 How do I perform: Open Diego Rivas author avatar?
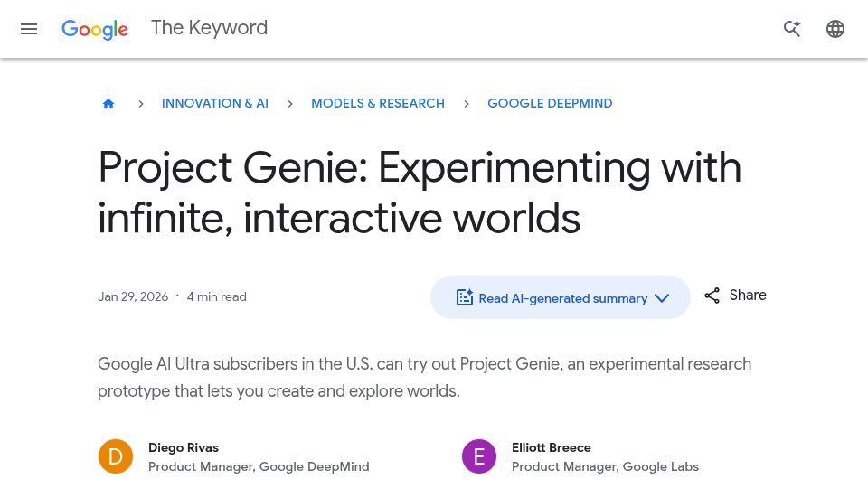[x=116, y=456]
